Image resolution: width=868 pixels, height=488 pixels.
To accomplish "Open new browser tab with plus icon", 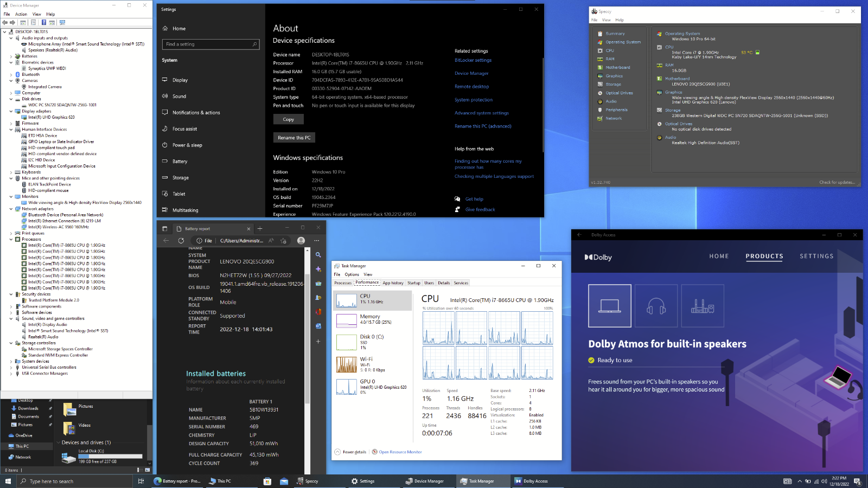I will click(260, 229).
